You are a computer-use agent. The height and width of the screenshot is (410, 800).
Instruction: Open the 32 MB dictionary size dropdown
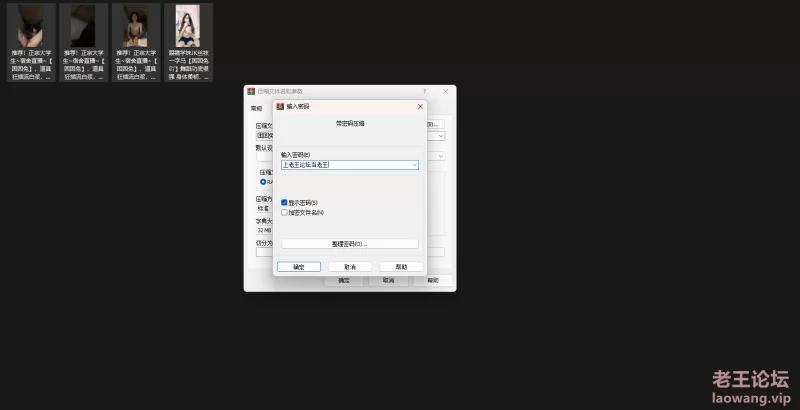point(264,230)
